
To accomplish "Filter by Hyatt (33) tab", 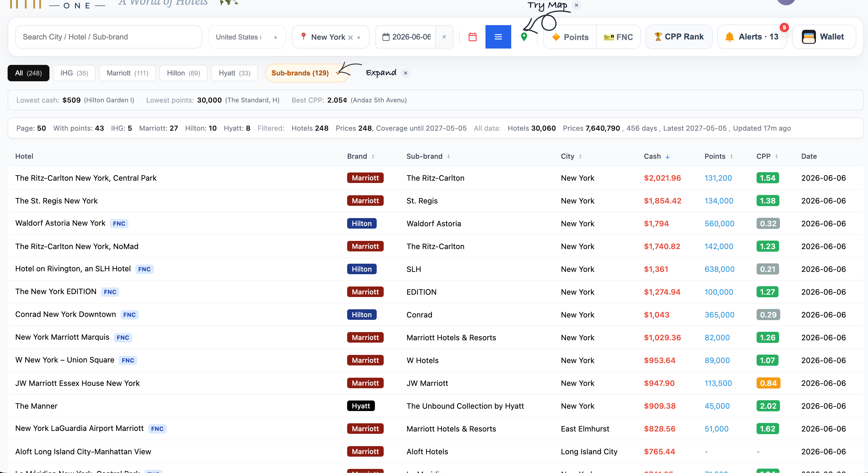I will (235, 73).
